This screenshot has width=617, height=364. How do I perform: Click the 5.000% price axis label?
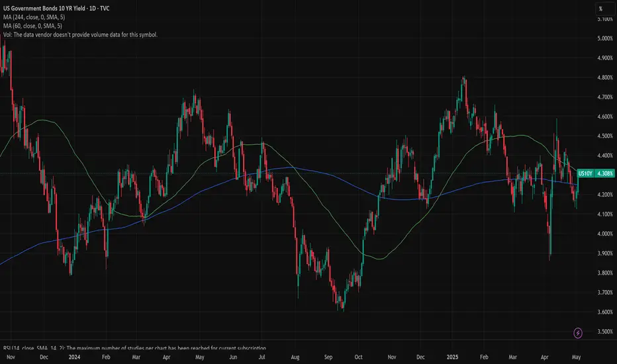coord(605,38)
